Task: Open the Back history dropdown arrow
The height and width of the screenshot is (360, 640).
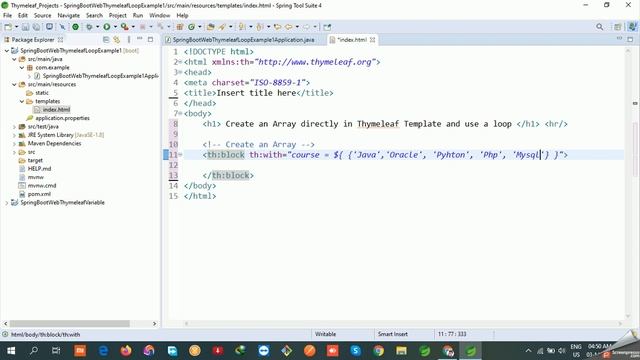Action: tap(297, 27)
